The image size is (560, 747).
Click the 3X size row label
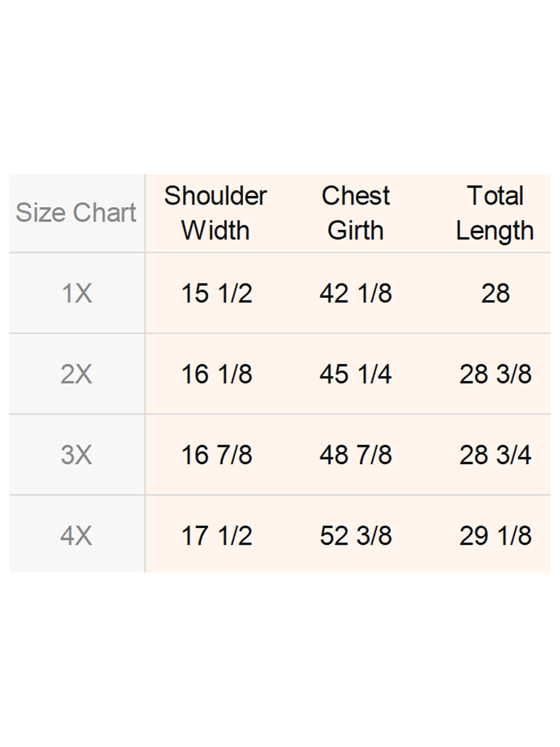pos(76,455)
